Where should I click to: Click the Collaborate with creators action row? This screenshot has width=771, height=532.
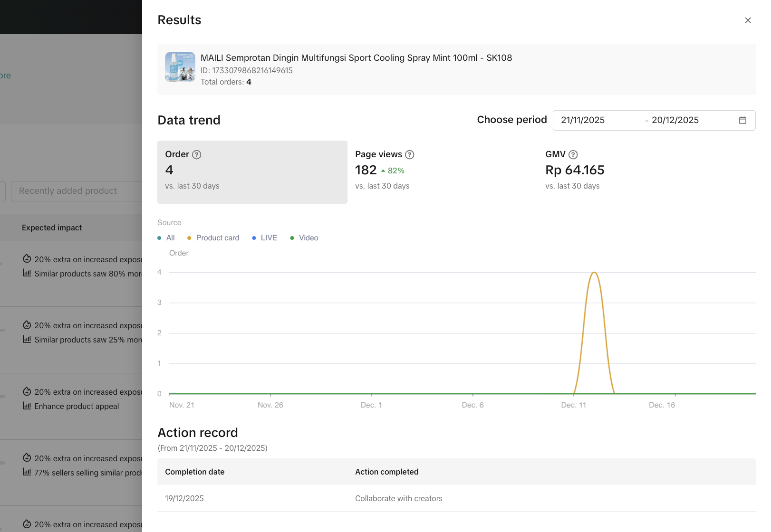(399, 498)
